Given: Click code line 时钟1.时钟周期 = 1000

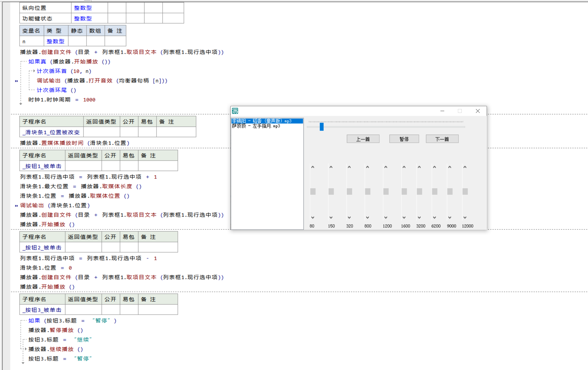Looking at the screenshot, I should tap(62, 100).
